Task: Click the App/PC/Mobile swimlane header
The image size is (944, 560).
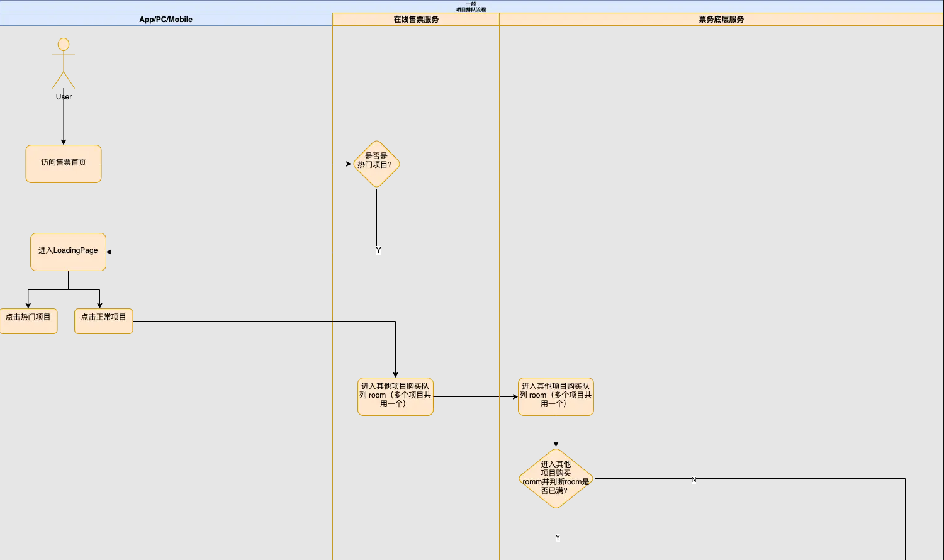Action: [x=166, y=20]
